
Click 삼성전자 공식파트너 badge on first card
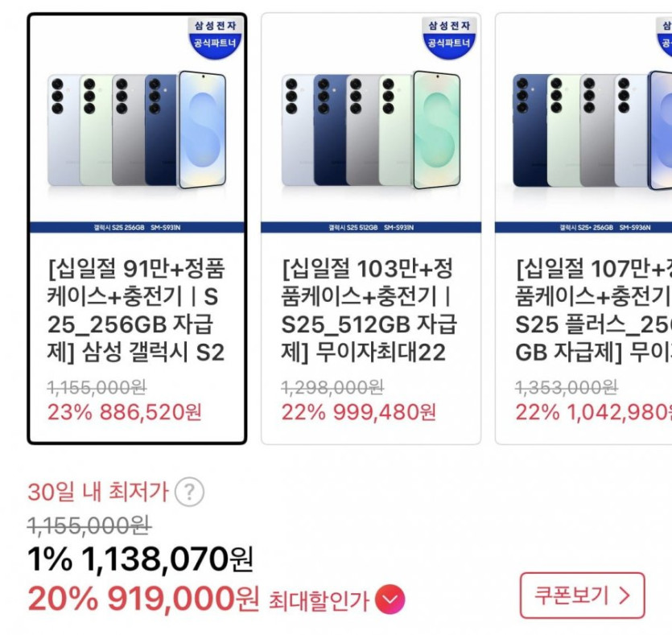[x=216, y=35]
